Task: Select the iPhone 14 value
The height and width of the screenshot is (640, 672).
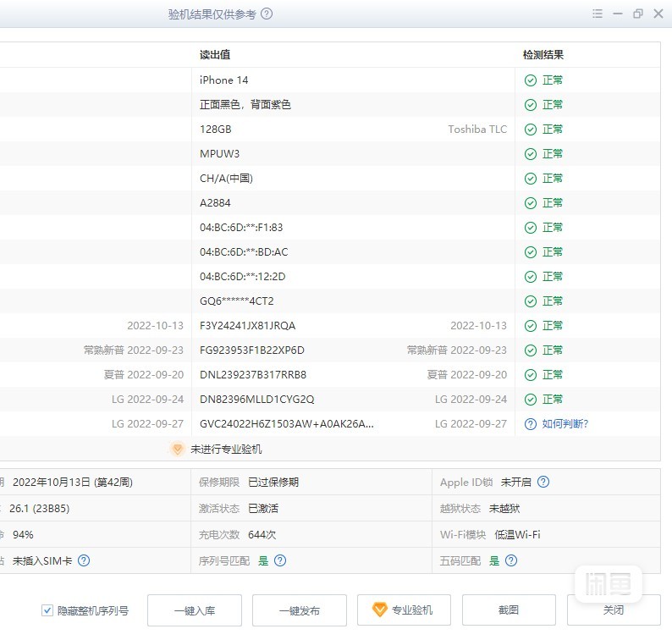Action: pyautogui.click(x=223, y=80)
